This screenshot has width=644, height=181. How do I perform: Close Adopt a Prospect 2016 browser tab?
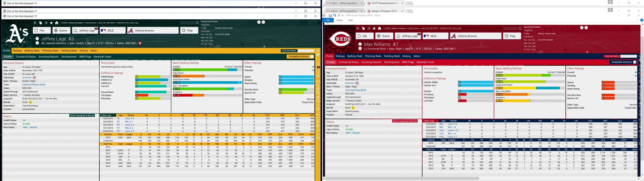402,11
